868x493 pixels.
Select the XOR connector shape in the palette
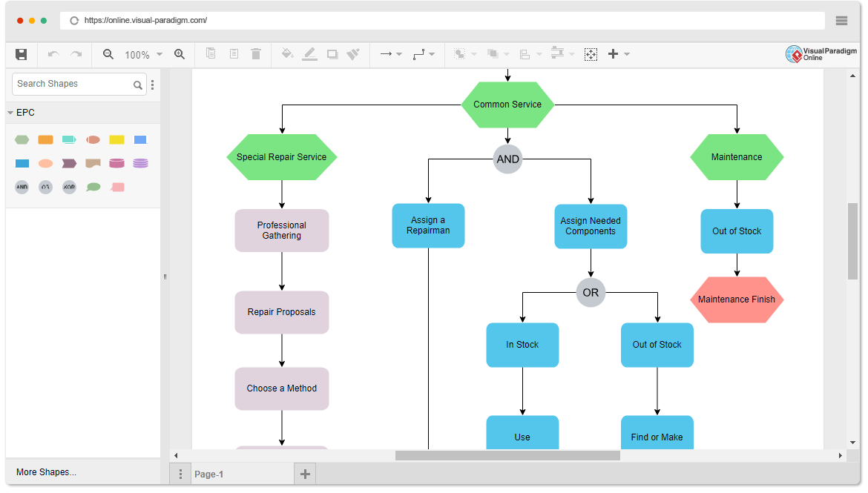(69, 187)
